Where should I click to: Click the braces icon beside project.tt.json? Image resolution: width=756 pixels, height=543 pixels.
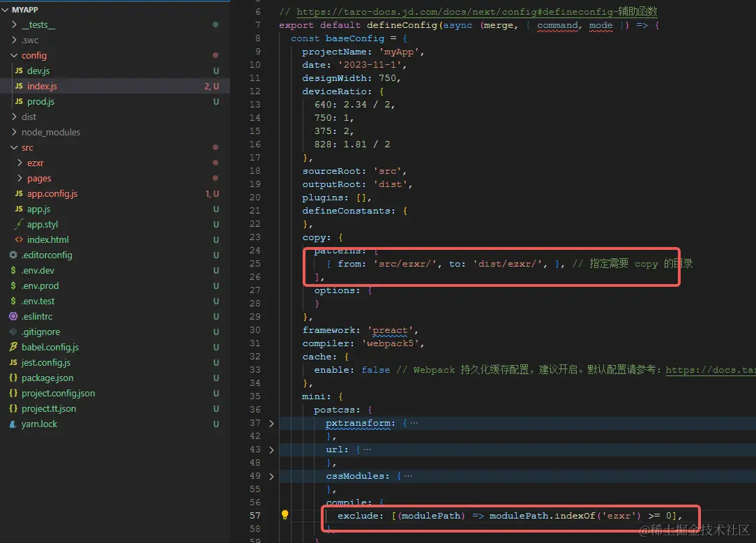click(13, 409)
